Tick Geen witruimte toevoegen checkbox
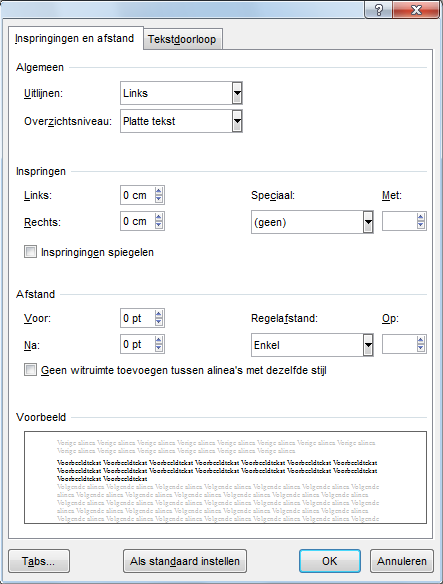Viewport: 443px width, 584px height. tap(31, 370)
